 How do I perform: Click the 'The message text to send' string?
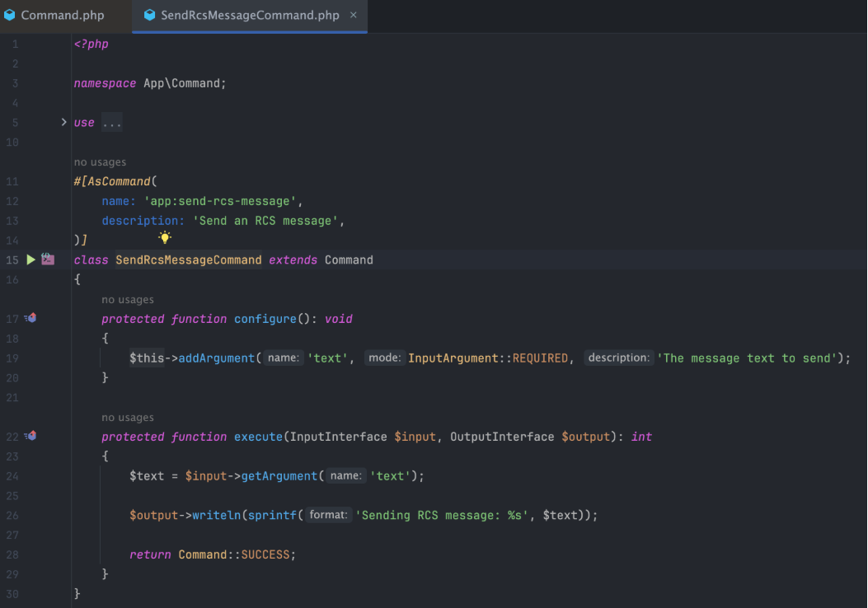point(747,358)
